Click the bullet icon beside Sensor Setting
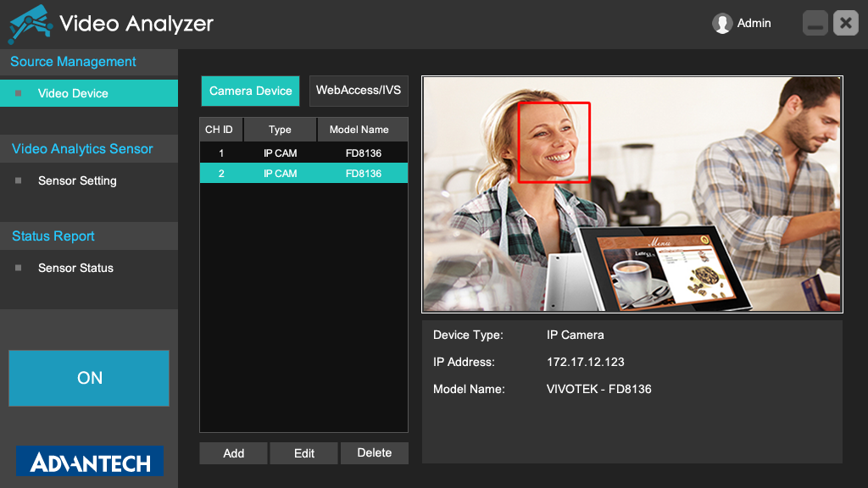Image resolution: width=868 pixels, height=488 pixels. 19,180
